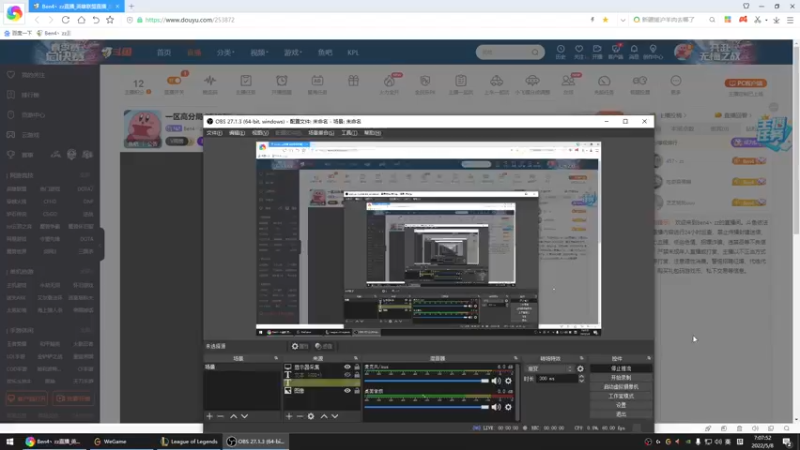Open OBS source Properties gear button
Image resolution: width=800 pixels, height=450 pixels.
(x=299, y=346)
